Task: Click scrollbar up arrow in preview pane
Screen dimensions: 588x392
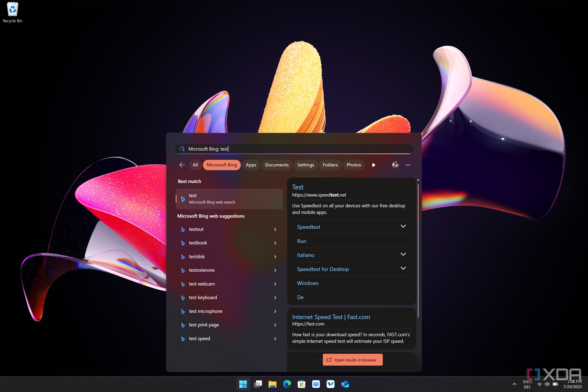Action: click(x=418, y=180)
